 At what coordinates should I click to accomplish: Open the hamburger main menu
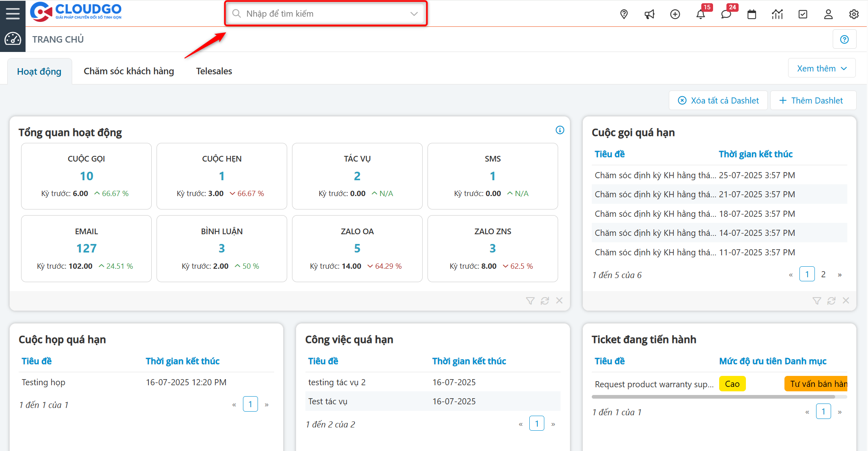tap(13, 13)
